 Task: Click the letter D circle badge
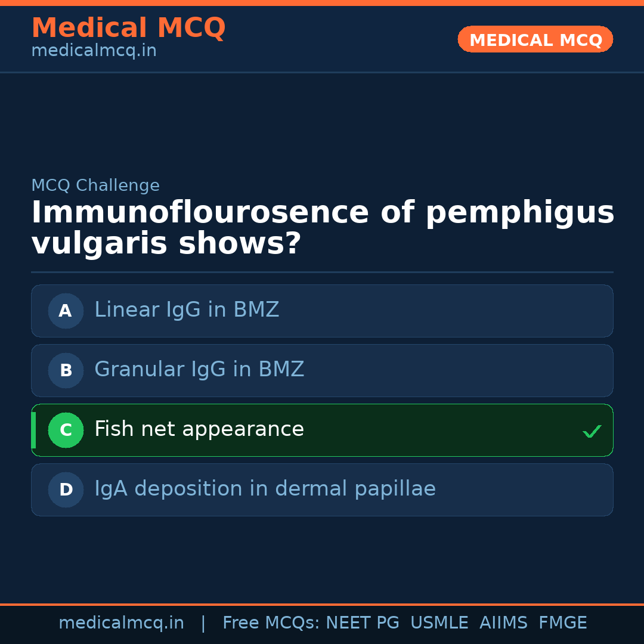(66, 490)
